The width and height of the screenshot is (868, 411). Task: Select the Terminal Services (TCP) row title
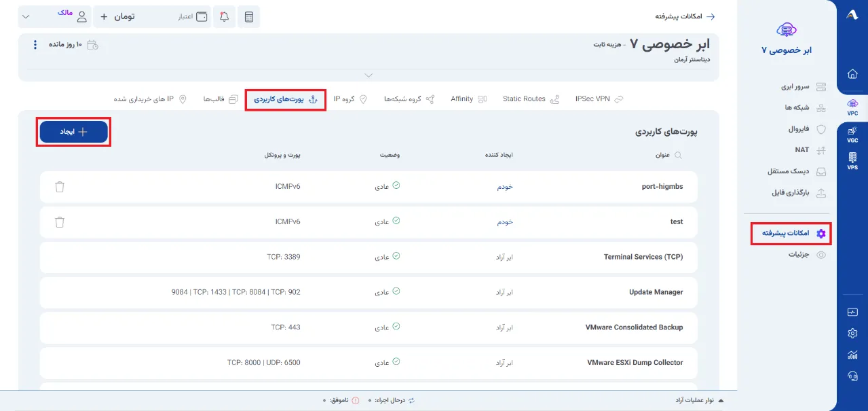point(643,257)
